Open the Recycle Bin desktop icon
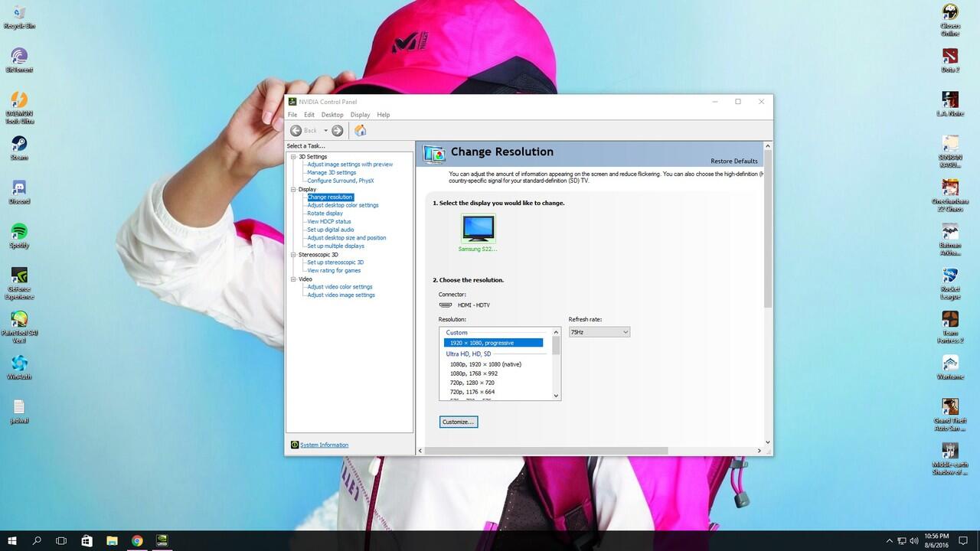Image resolution: width=980 pixels, height=551 pixels. [19, 16]
